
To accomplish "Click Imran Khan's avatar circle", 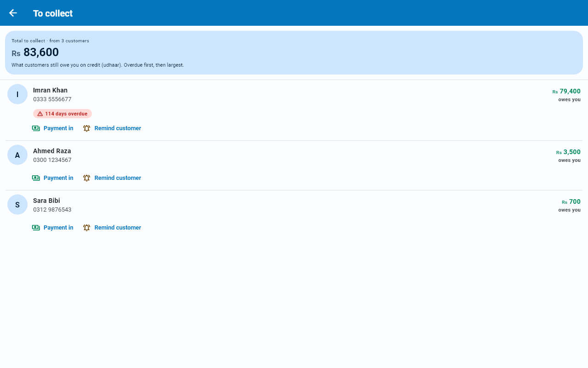I will (x=17, y=94).
